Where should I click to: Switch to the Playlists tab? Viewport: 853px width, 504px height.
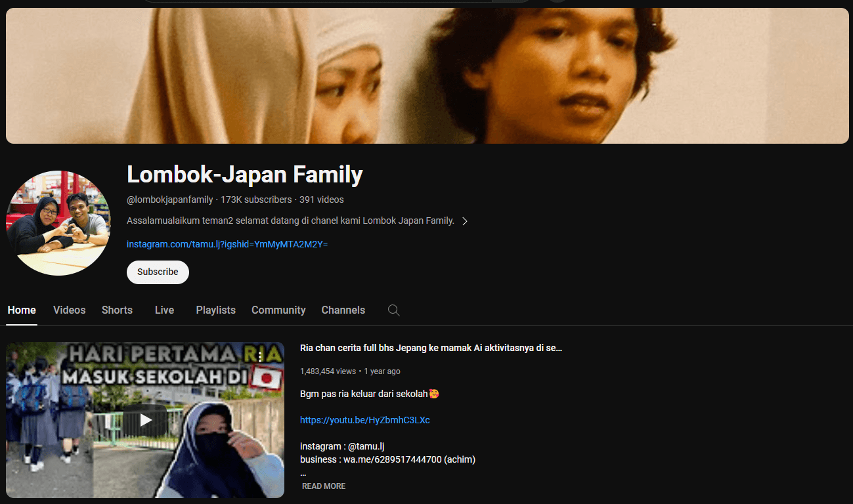pyautogui.click(x=215, y=310)
